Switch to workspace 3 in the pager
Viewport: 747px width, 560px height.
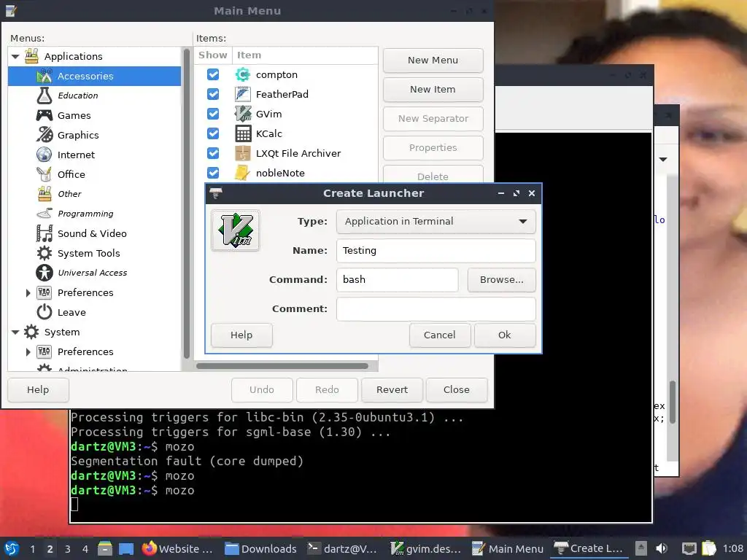[67, 549]
